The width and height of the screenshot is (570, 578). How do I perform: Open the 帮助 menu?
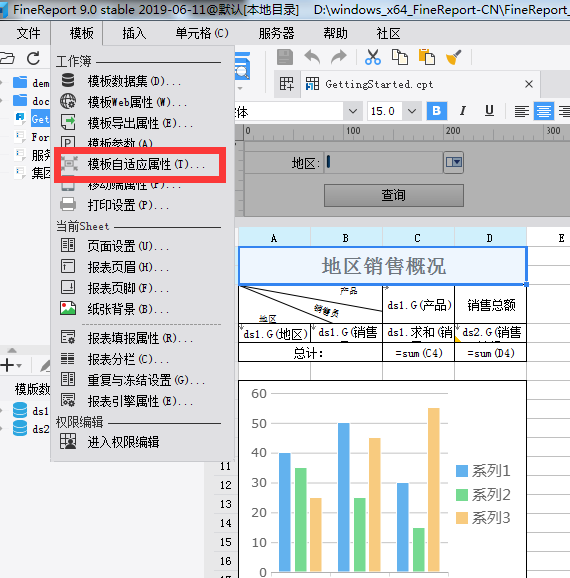336,34
